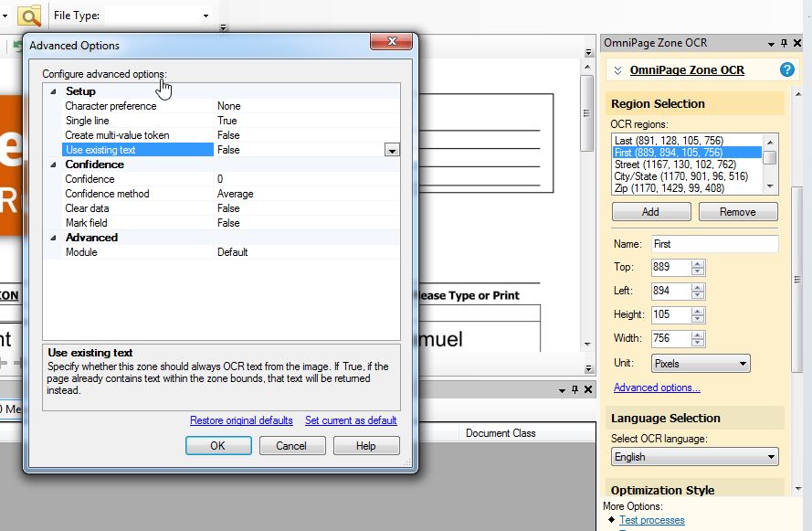Select Mark field property row
Screen dimensions: 812x531
click(231, 223)
